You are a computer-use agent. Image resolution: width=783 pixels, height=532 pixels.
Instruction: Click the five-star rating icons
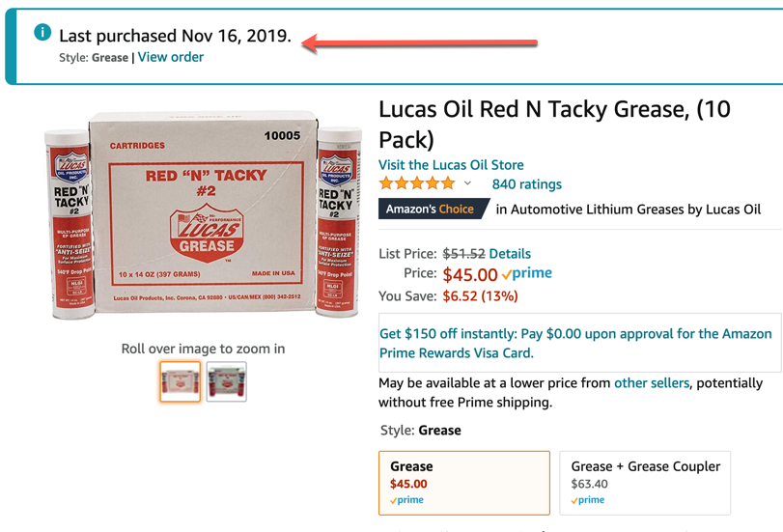click(417, 183)
